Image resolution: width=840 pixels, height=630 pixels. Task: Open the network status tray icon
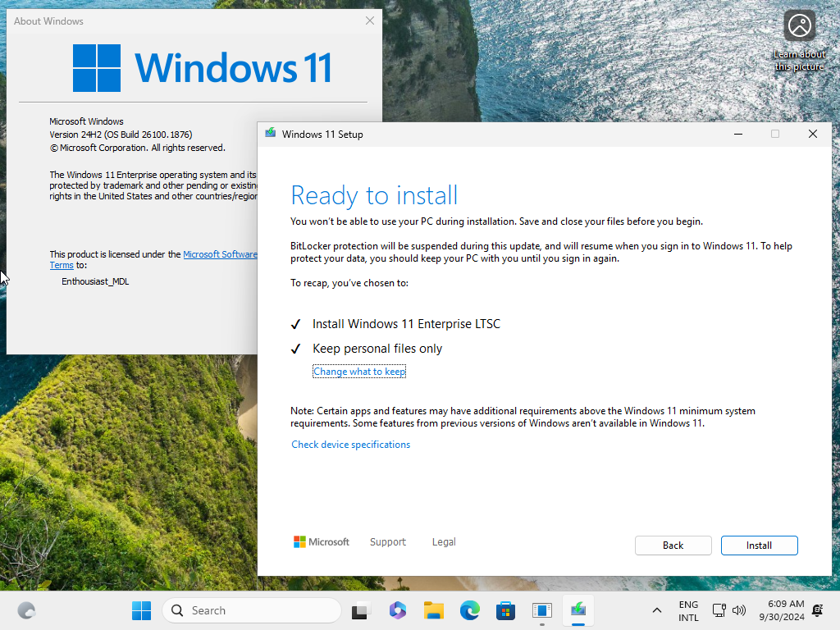(719, 610)
